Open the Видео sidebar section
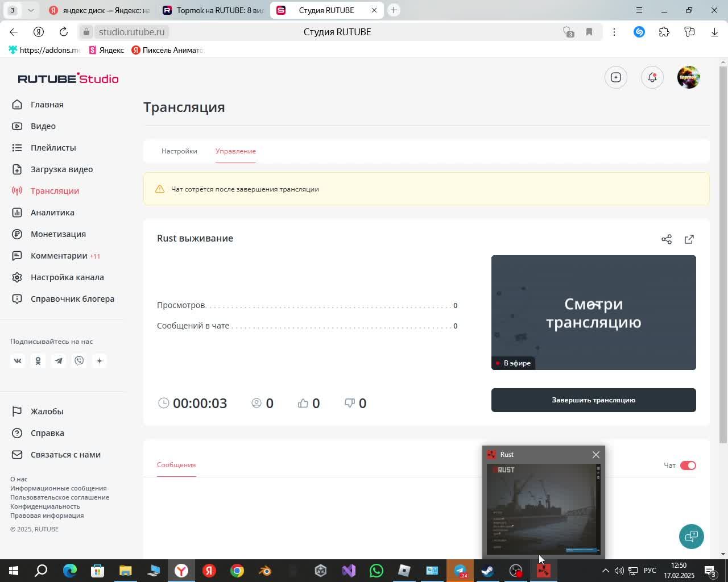The height and width of the screenshot is (582, 728). 43,126
